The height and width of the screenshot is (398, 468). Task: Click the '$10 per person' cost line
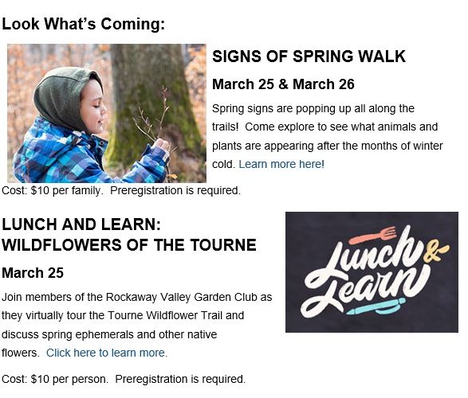point(123,379)
